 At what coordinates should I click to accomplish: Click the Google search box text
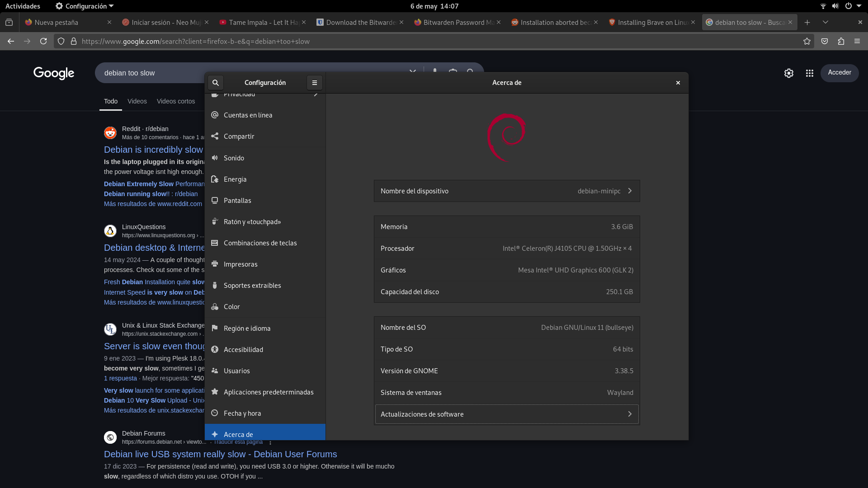click(x=129, y=73)
